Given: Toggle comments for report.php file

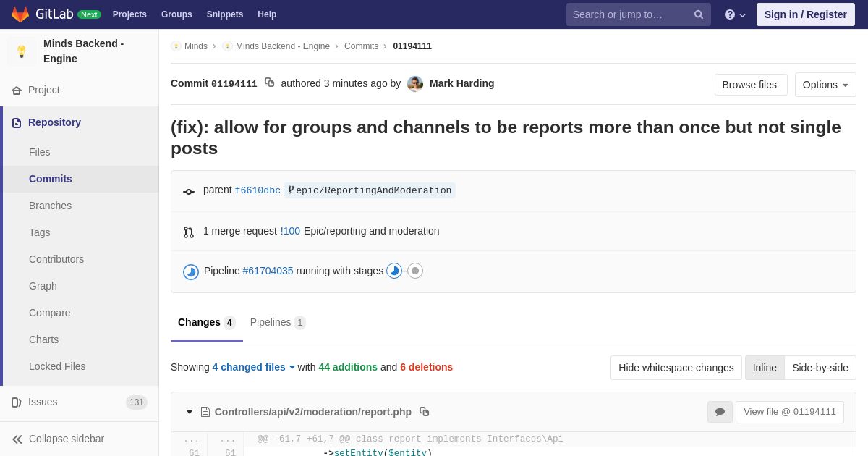Looking at the screenshot, I should tap(720, 412).
